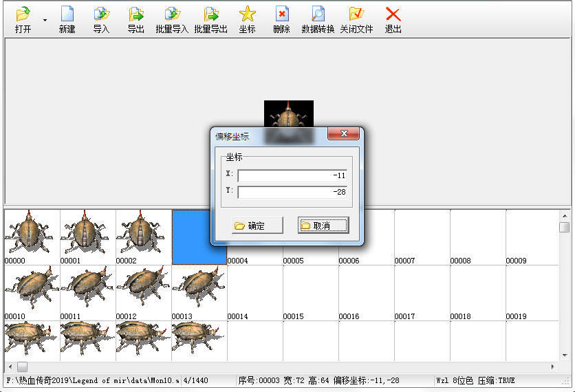Image resolution: width=575 pixels, height=392 pixels.
Task: Click the X coordinate input field
Action: (x=292, y=176)
